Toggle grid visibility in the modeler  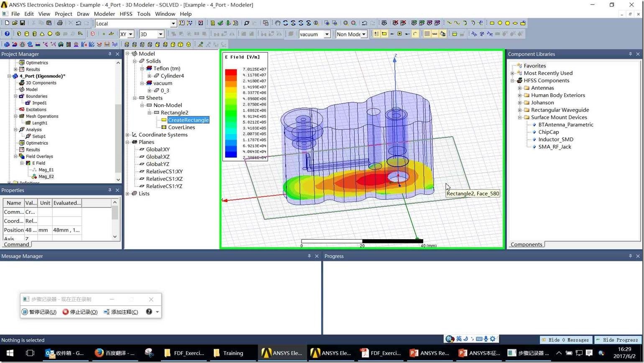coord(427,34)
